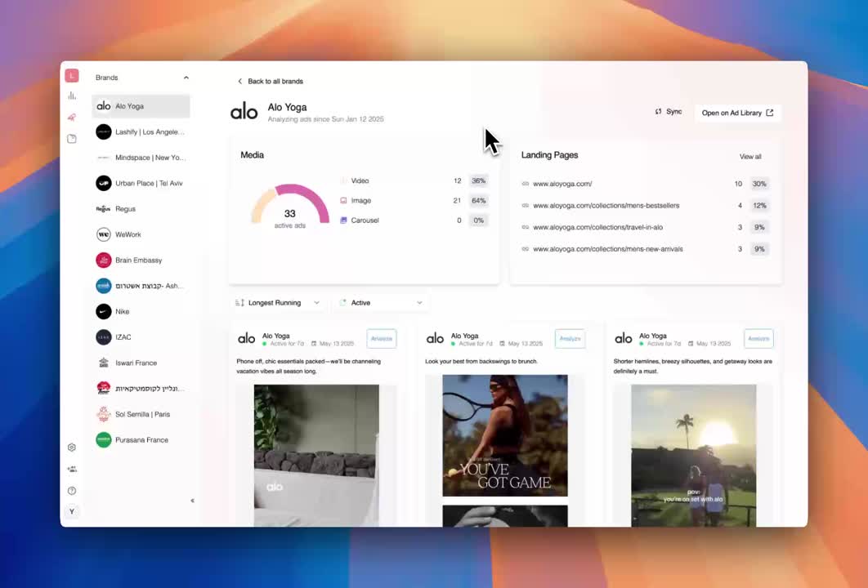Viewport: 868px width, 588px height.
Task: Collapse the Brands section chevron
Action: pyautogui.click(x=186, y=78)
